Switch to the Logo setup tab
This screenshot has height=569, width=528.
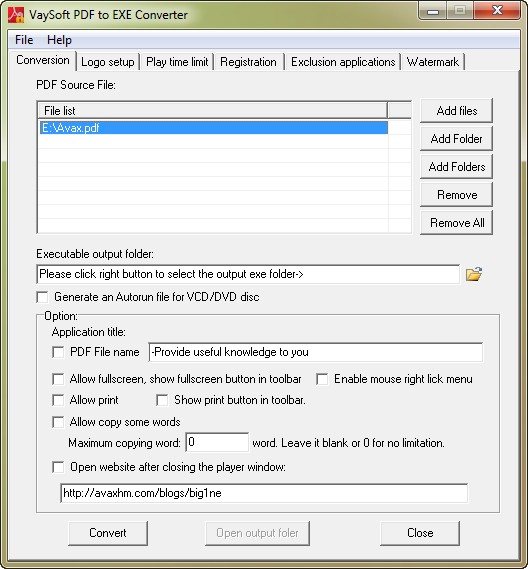(108, 62)
